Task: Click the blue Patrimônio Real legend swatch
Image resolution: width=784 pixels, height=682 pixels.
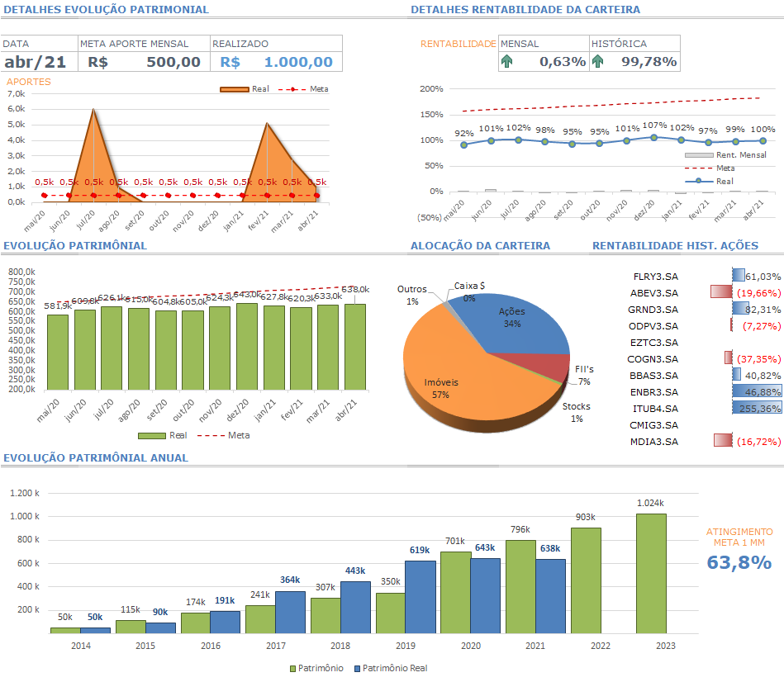Action: click(357, 669)
